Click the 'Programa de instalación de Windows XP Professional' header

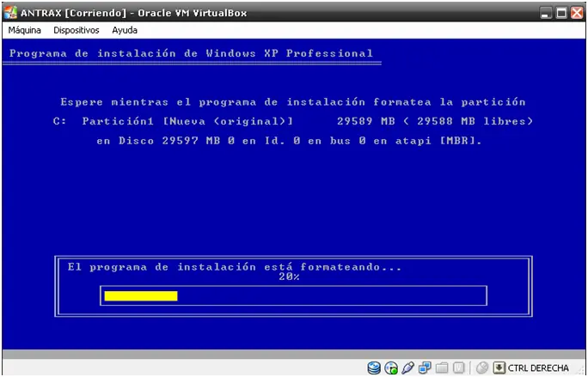[x=191, y=53]
